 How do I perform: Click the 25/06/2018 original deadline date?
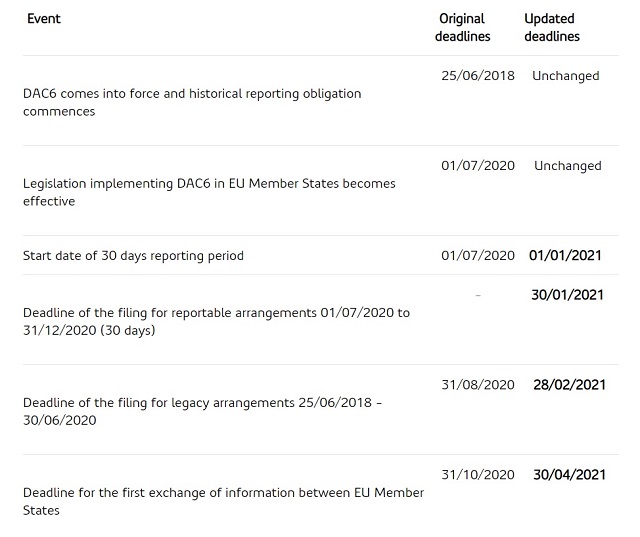(477, 76)
